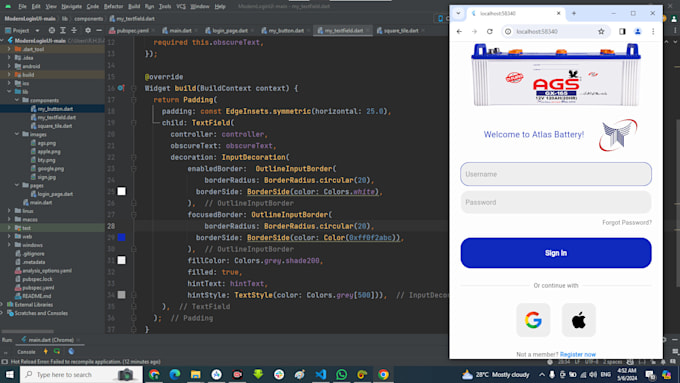Click grey color swatch on line 34
The width and height of the screenshot is (680, 383).
[x=121, y=295]
